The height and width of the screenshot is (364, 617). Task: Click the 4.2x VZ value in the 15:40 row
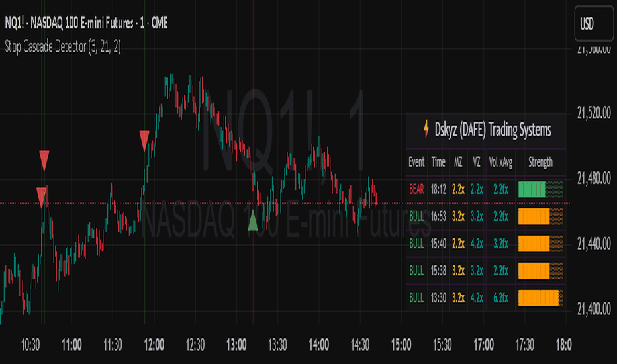coord(477,244)
